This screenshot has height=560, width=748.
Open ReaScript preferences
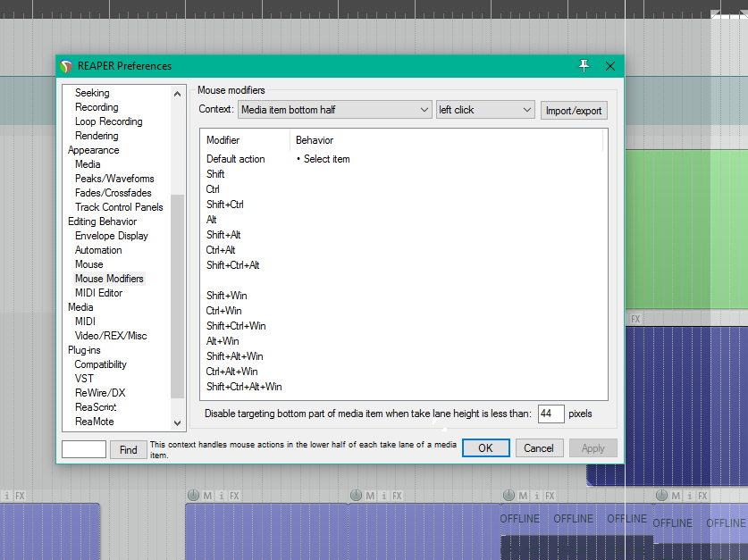point(96,407)
